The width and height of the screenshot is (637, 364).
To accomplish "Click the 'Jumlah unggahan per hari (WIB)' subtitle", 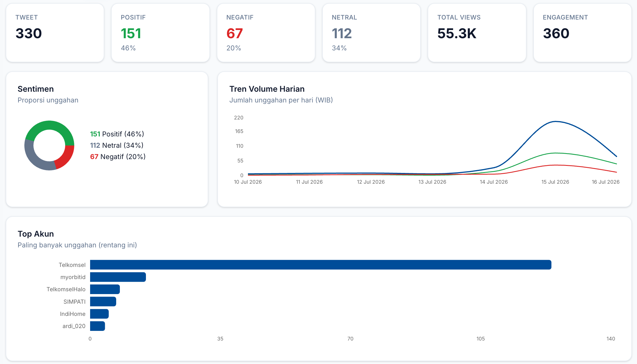I will [x=281, y=100].
